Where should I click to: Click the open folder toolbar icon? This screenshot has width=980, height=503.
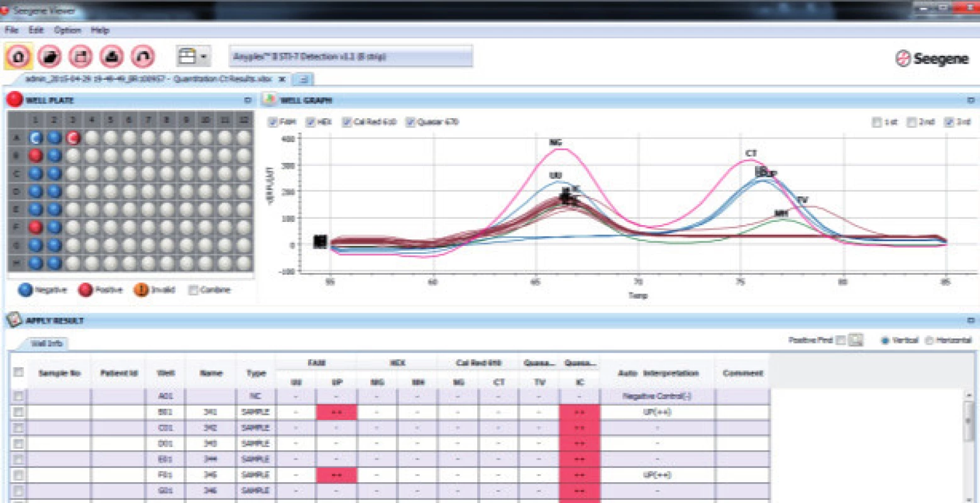pos(50,57)
